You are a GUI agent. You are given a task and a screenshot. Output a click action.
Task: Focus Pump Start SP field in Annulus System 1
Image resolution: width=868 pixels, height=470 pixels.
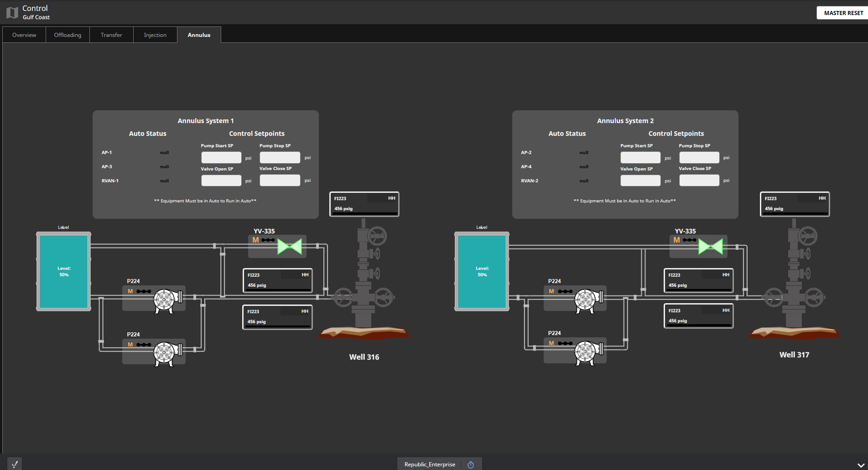(x=221, y=158)
